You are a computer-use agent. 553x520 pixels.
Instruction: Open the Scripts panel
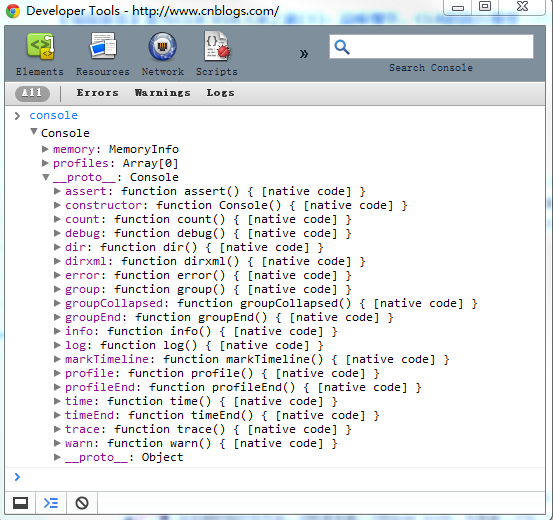[217, 54]
